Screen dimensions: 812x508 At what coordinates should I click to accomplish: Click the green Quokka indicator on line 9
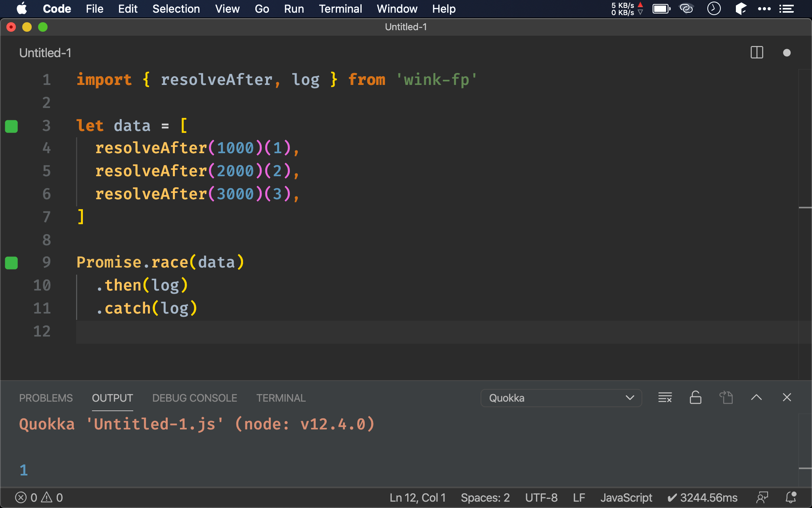coord(11,263)
